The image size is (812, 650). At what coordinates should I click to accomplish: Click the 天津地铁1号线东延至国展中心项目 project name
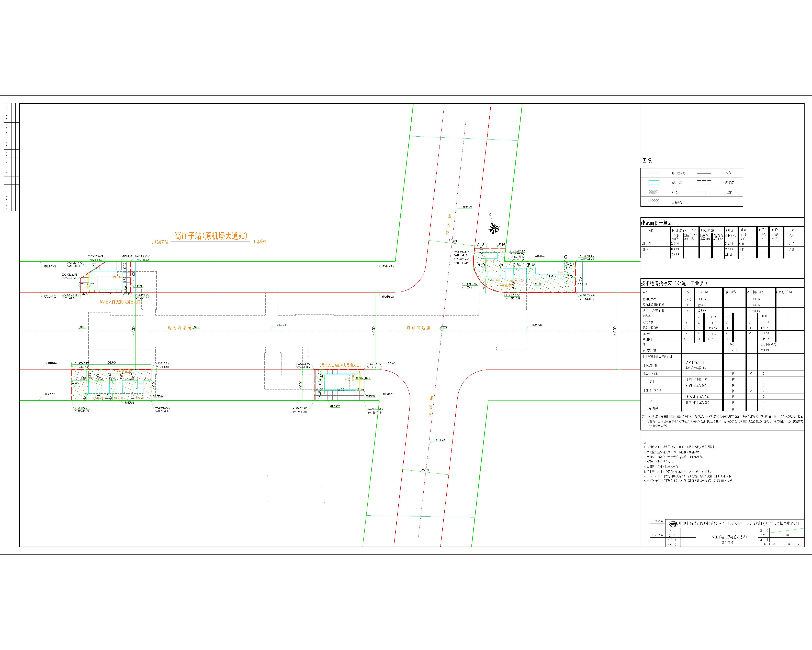[x=774, y=524]
